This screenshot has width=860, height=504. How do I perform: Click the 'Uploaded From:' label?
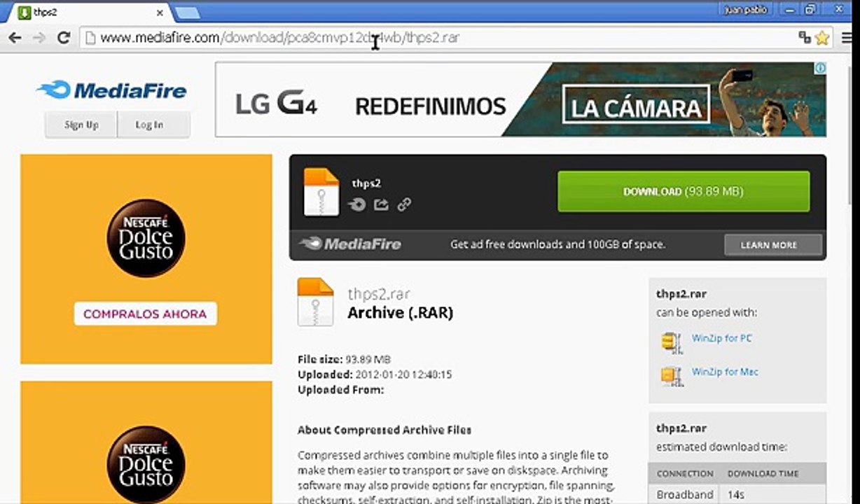coord(340,390)
